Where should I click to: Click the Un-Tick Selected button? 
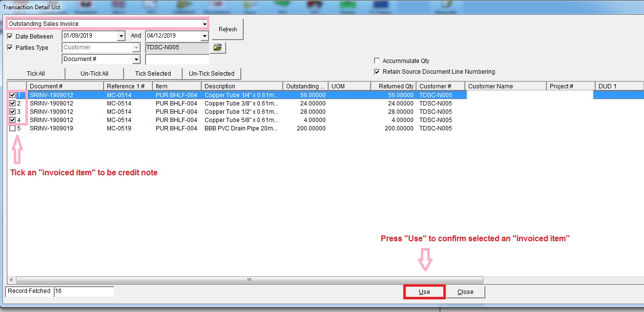pyautogui.click(x=211, y=74)
